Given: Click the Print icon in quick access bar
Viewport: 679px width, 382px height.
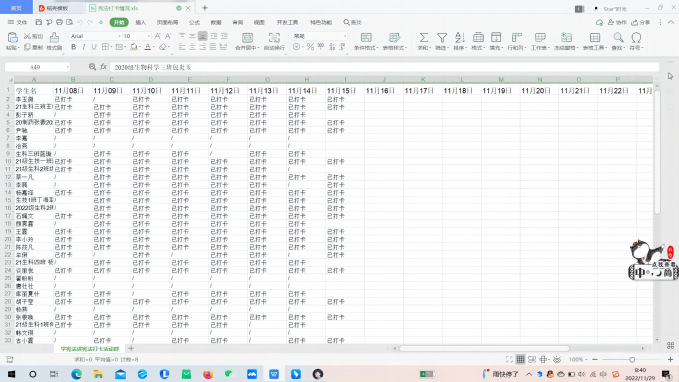Looking at the screenshot, I should tap(59, 22).
